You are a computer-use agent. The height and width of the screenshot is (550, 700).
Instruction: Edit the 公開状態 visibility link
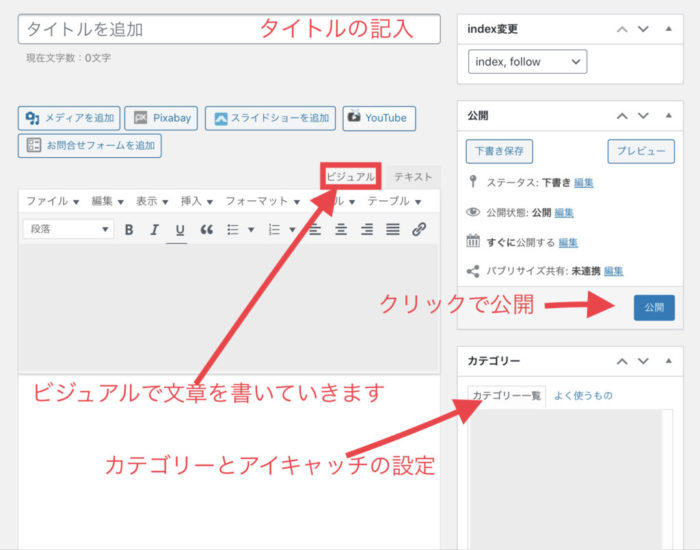(x=564, y=213)
